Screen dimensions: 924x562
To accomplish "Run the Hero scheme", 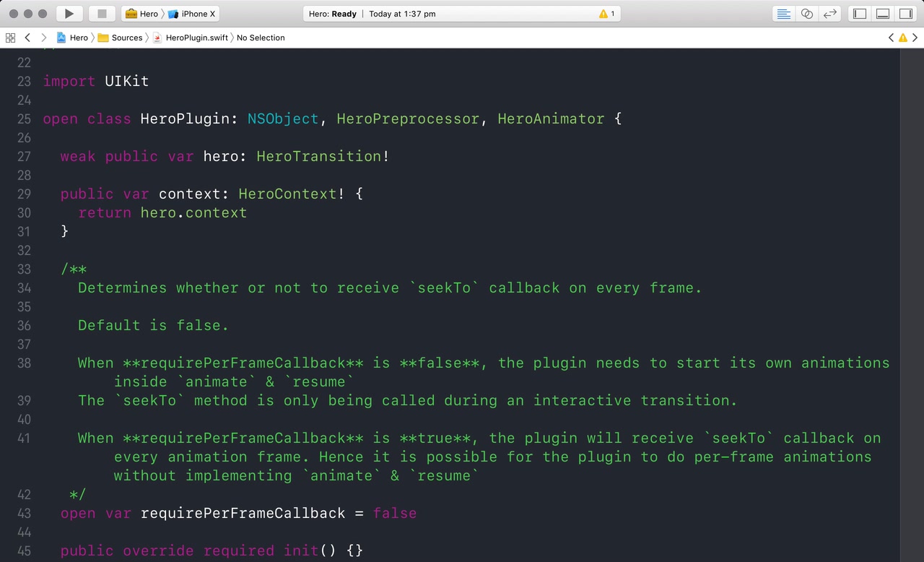I will point(69,13).
